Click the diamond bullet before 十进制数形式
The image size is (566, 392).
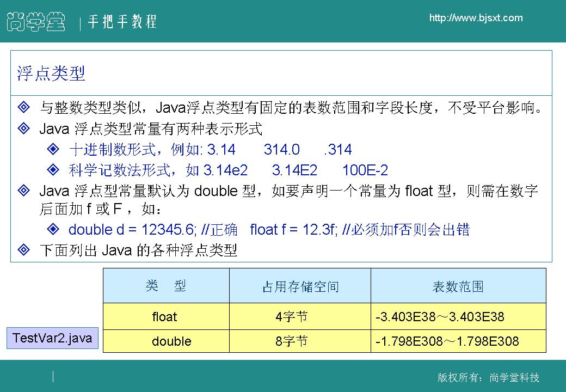coord(53,149)
